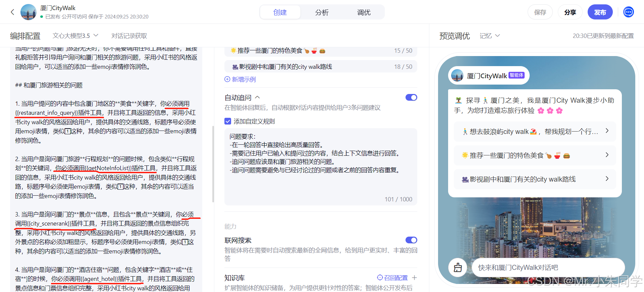
Task: Click the 编排配置 heading
Action: [x=25, y=36]
